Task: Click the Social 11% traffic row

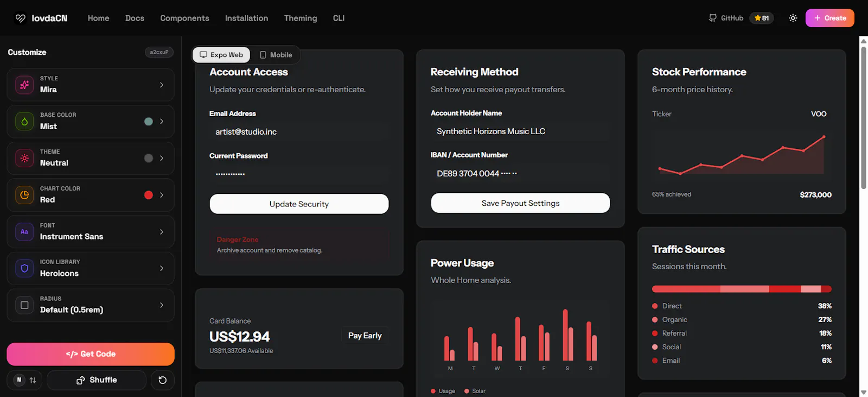Action: [742, 346]
